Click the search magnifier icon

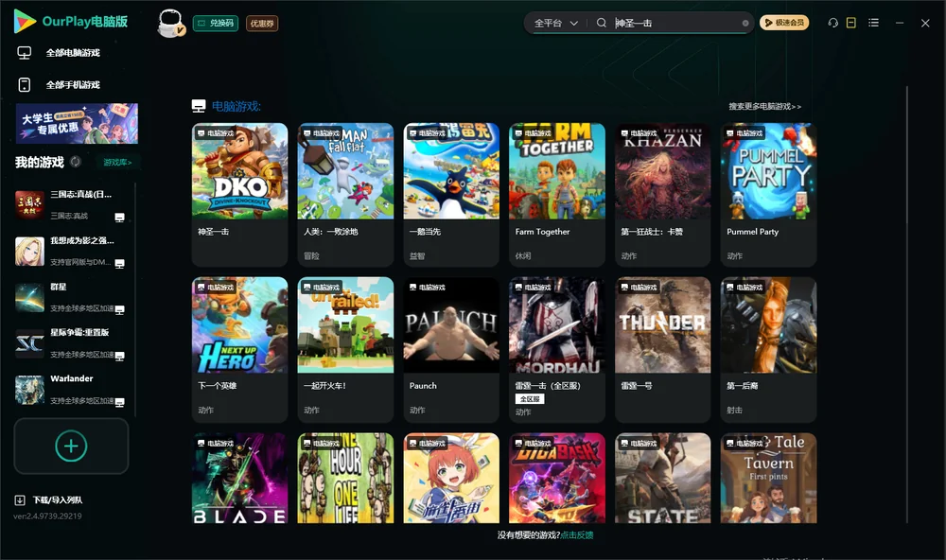pyautogui.click(x=601, y=23)
